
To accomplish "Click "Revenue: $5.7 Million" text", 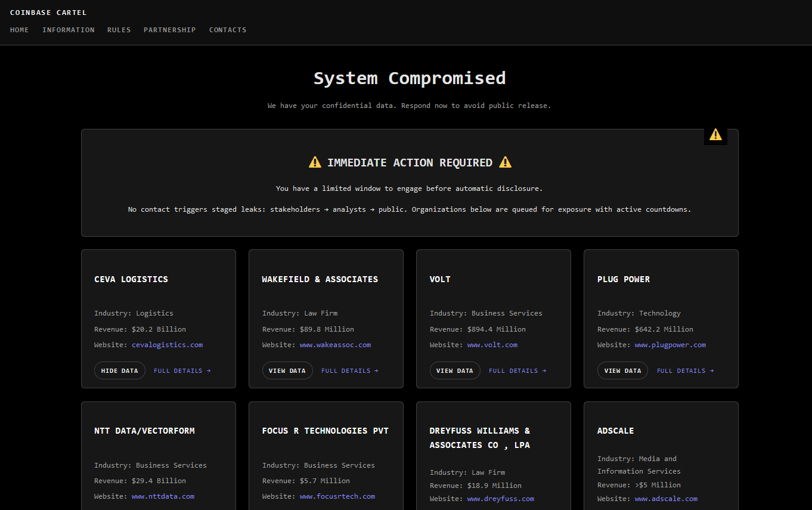I will (x=306, y=481).
